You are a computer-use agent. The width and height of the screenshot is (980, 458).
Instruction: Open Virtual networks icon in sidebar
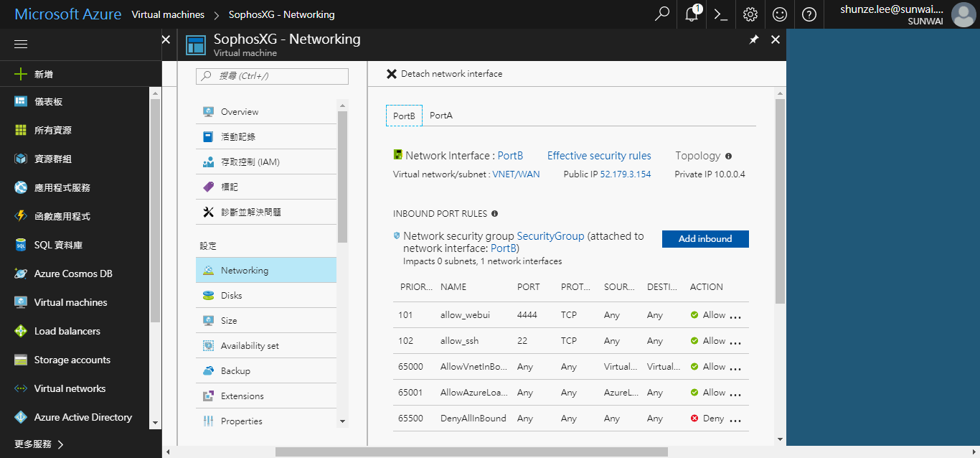[21, 388]
